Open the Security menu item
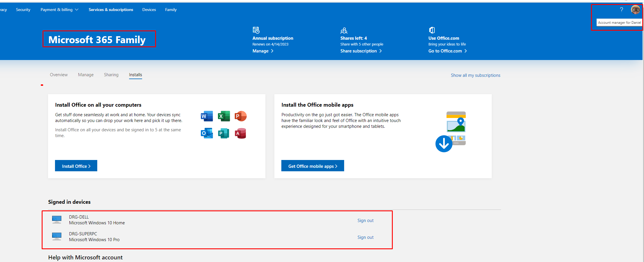The image size is (644, 262). coord(23,10)
